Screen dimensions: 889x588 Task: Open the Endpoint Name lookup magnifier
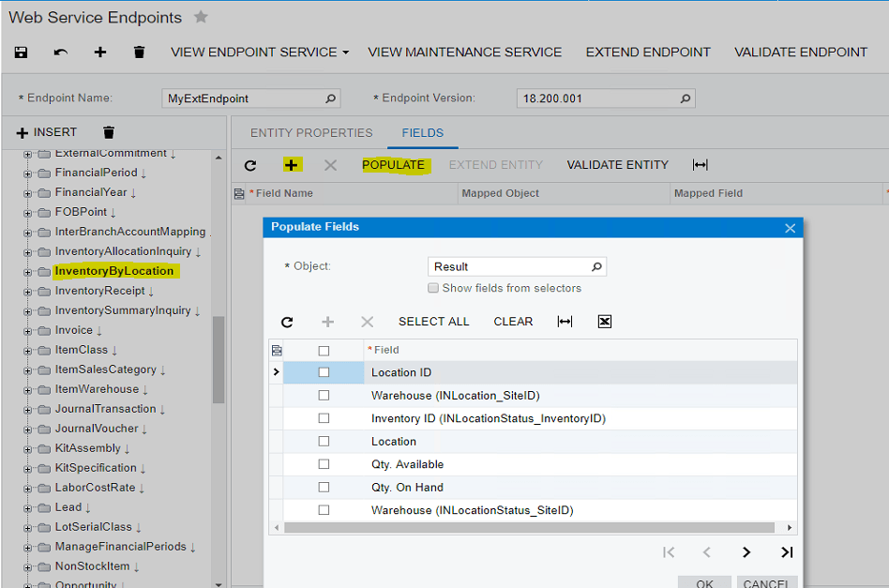(330, 98)
